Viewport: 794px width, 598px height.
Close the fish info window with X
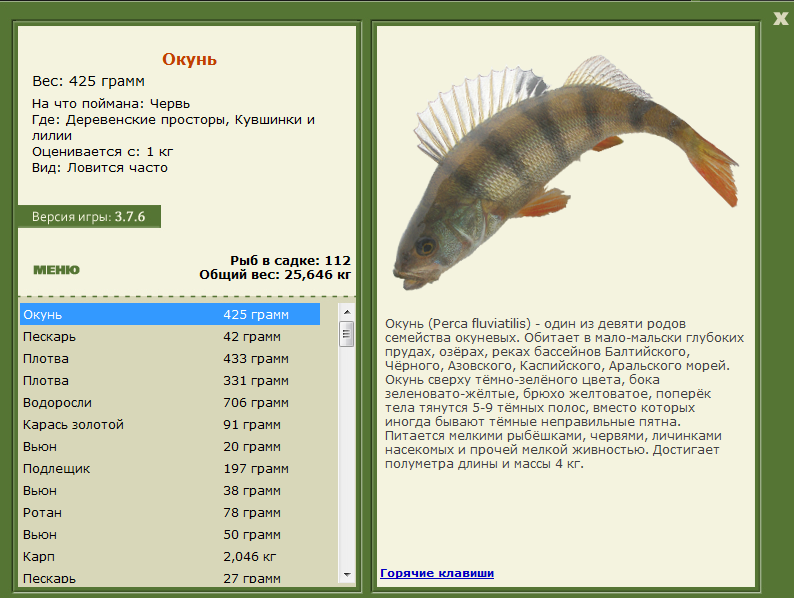(780, 18)
